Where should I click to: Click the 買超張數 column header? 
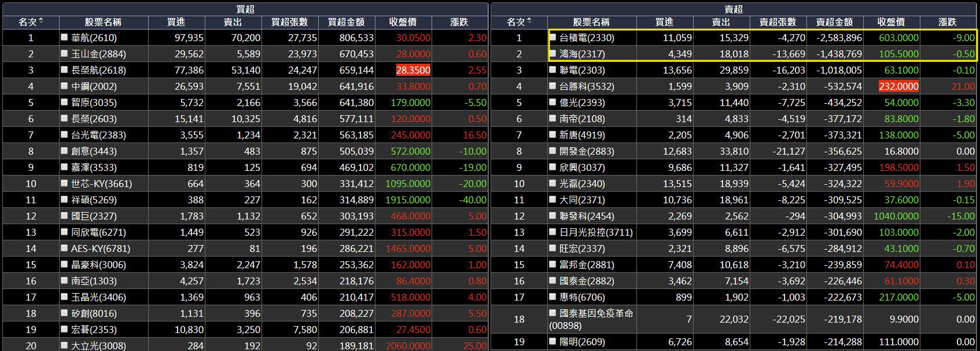pos(289,22)
